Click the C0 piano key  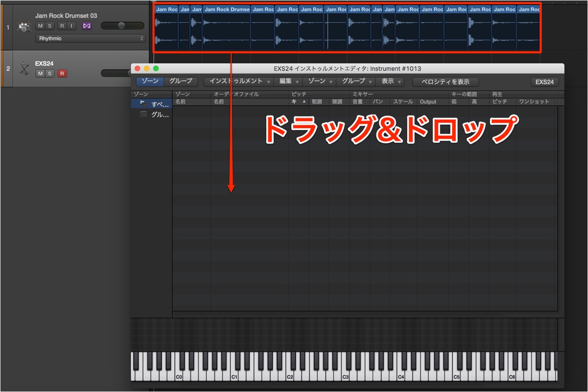(x=179, y=367)
